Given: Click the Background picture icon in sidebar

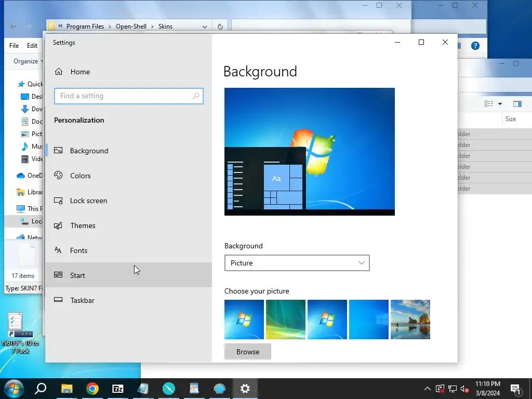Looking at the screenshot, I should pyautogui.click(x=58, y=150).
